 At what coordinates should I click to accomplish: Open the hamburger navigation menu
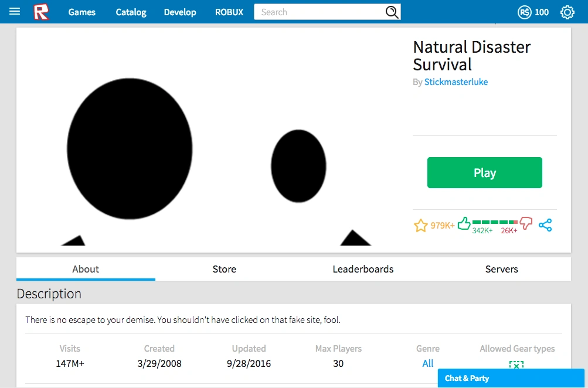pyautogui.click(x=15, y=11)
